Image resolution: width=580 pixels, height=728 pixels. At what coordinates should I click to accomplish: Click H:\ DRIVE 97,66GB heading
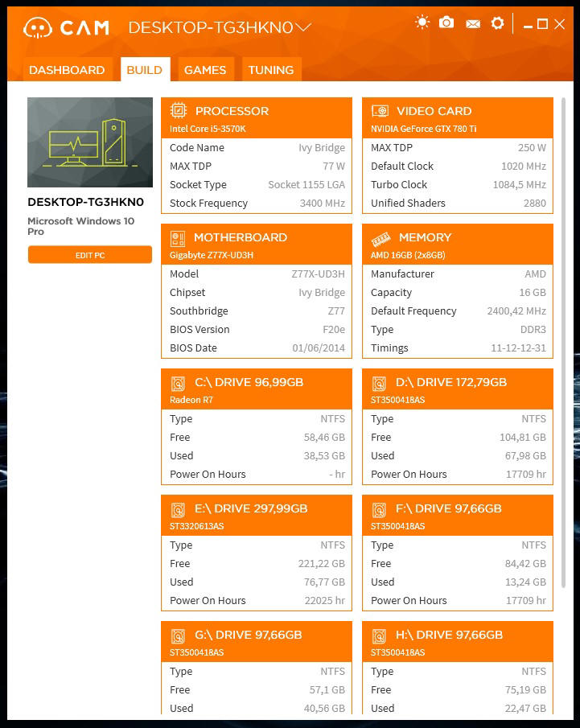[449, 635]
